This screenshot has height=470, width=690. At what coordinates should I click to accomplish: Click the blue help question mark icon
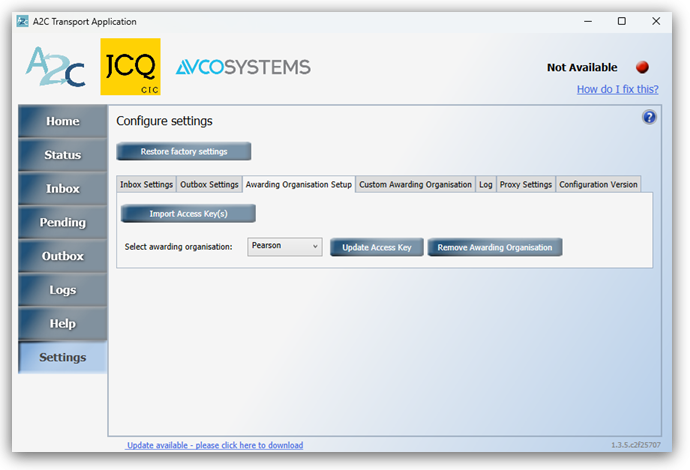tap(649, 117)
